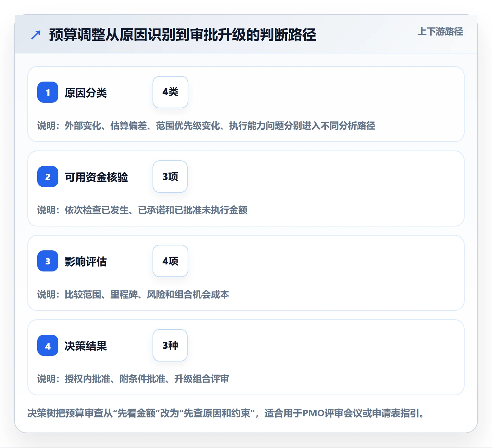Screen dimensions: 492x448
Task: Select the 3种 count chip
Action: [170, 345]
